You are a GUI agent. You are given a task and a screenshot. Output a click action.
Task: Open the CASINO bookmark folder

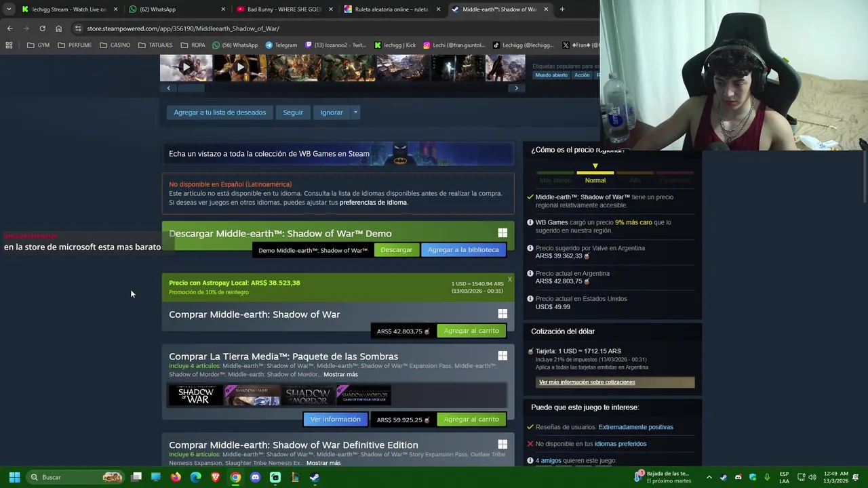115,45
